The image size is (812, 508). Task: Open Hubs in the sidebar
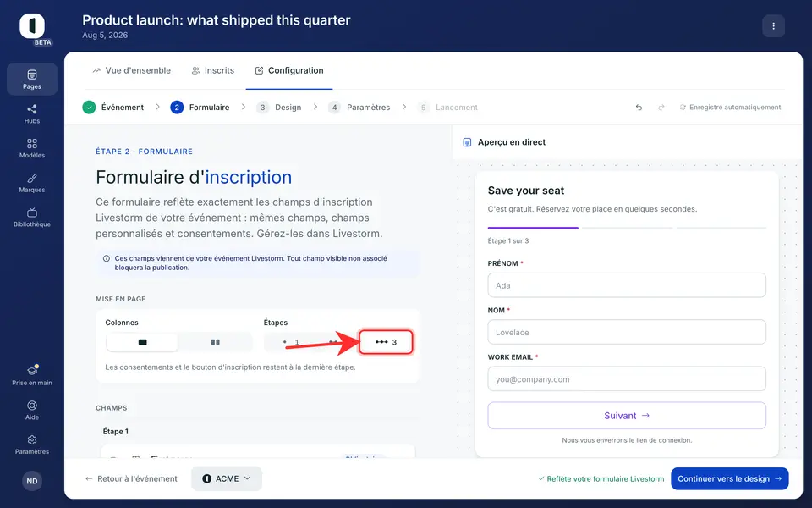pos(32,113)
